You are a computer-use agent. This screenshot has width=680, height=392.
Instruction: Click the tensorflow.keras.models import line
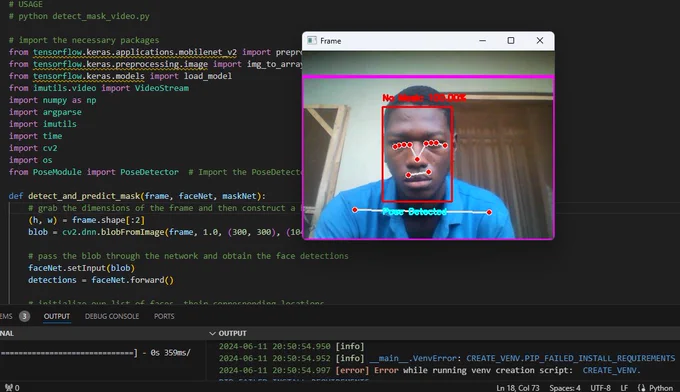[x=120, y=76]
